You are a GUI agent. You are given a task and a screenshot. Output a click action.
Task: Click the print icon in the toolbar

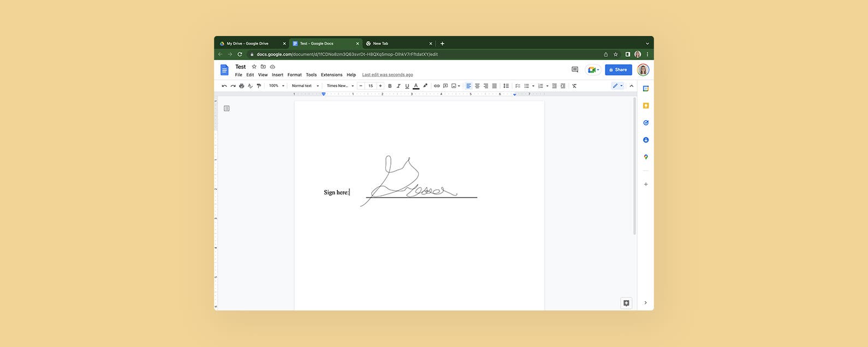[241, 86]
